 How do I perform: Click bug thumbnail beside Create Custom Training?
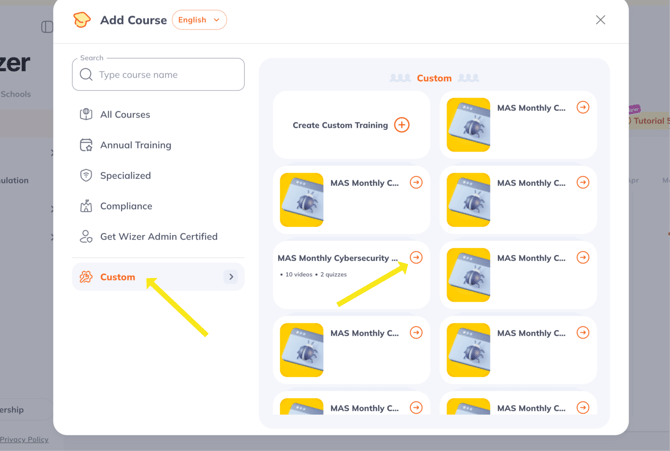click(x=468, y=125)
